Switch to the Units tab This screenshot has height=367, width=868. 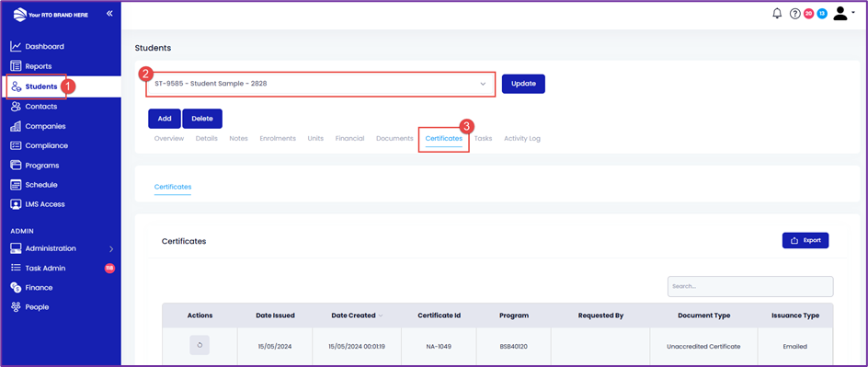315,138
